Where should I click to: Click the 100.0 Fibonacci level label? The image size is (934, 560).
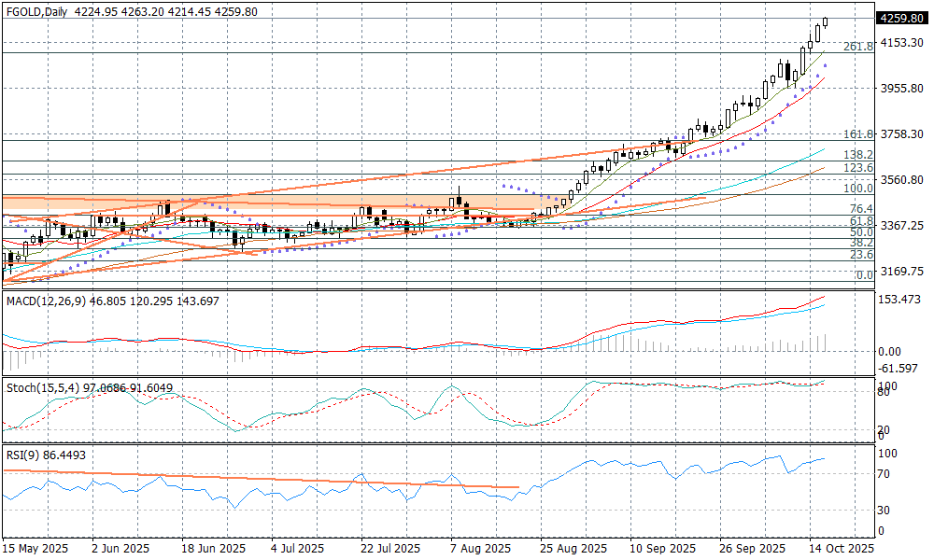(x=857, y=189)
